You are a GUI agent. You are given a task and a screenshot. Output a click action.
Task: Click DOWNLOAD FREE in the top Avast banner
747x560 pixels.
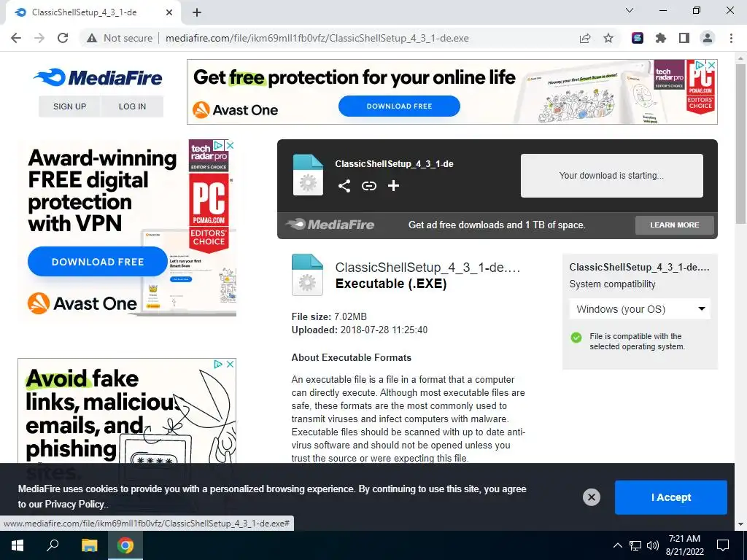(x=399, y=106)
